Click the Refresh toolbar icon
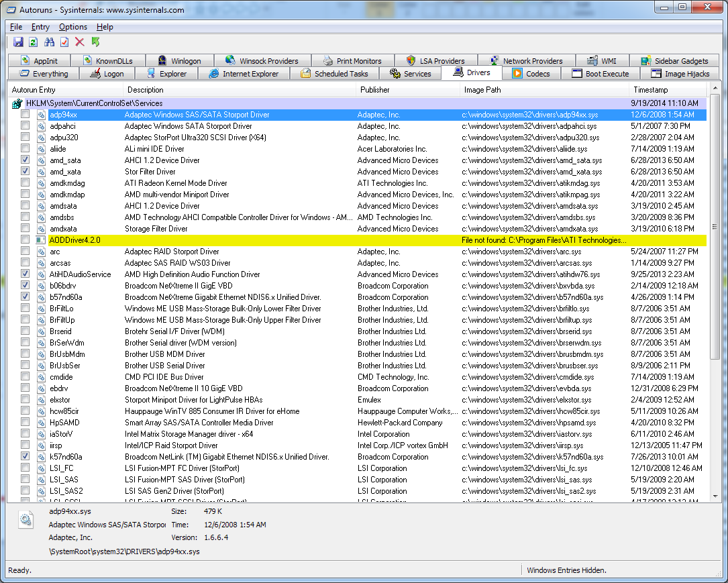 click(34, 42)
